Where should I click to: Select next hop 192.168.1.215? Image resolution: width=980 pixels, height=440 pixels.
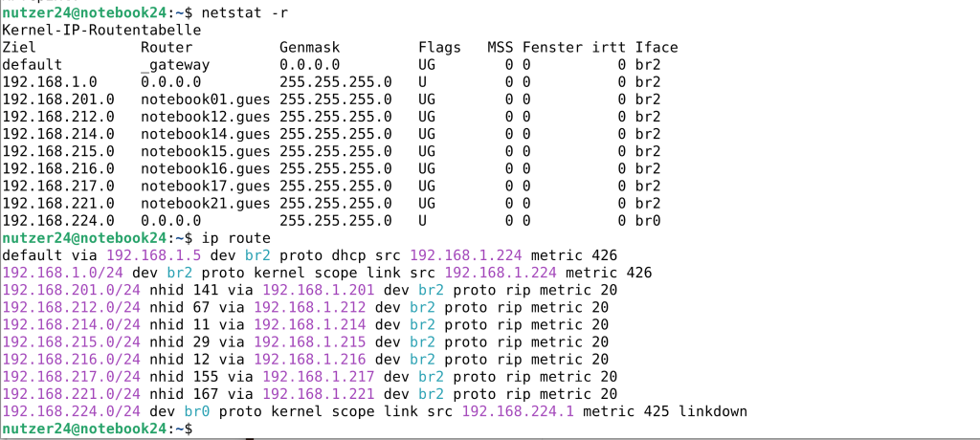(x=310, y=341)
